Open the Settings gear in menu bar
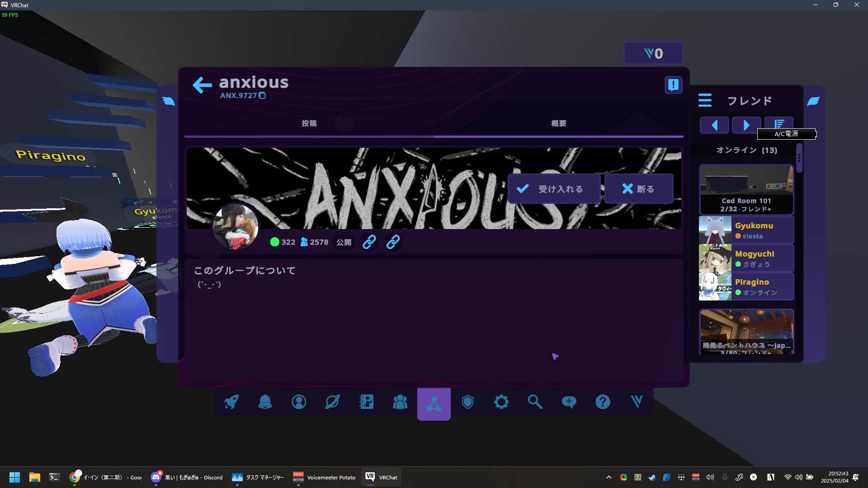Screen dimensions: 868x488 [x=501, y=402]
